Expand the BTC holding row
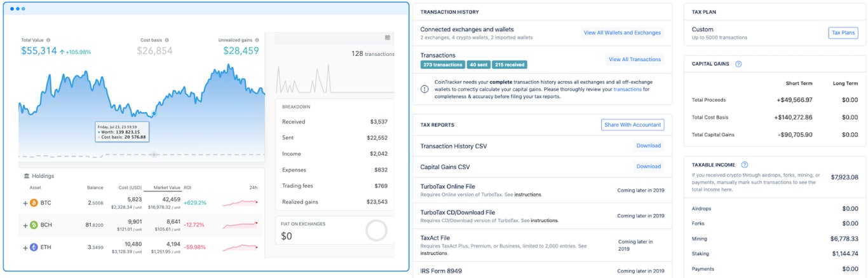The height and width of the screenshot is (278, 868). click(25, 203)
